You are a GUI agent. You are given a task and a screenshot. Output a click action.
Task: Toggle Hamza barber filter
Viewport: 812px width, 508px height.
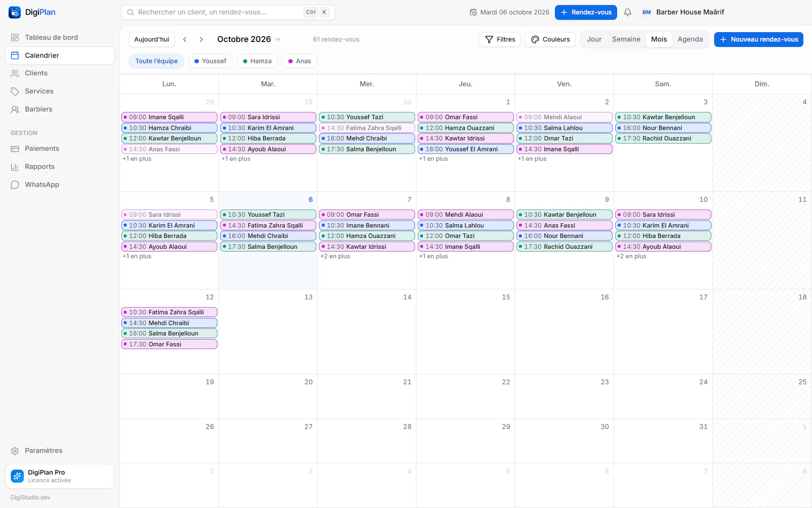[257, 61]
